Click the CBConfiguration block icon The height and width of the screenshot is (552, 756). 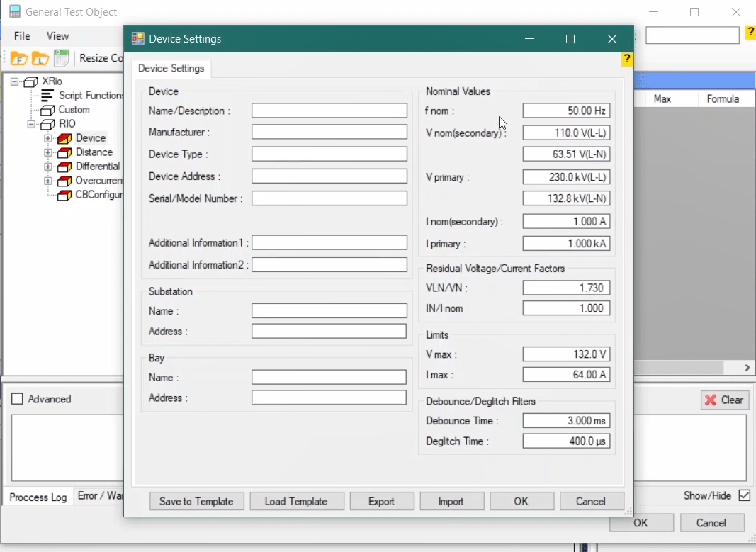click(64, 195)
